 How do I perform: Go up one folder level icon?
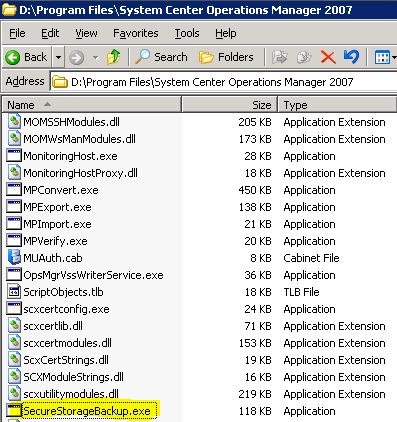tap(113, 57)
